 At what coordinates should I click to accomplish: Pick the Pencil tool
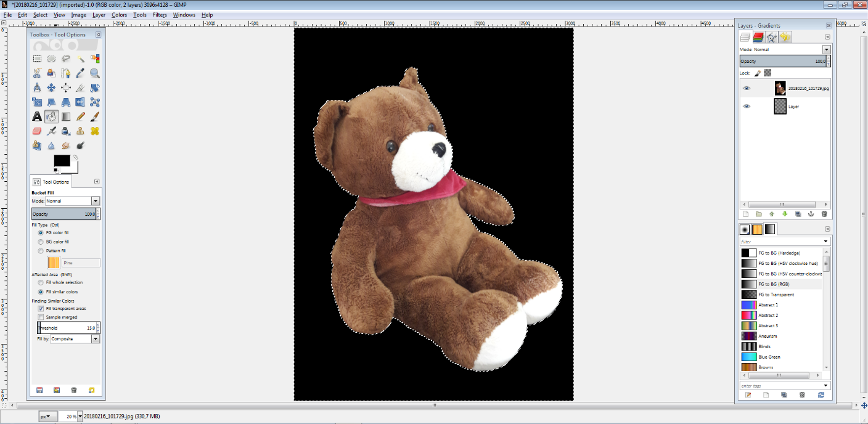[x=81, y=116]
